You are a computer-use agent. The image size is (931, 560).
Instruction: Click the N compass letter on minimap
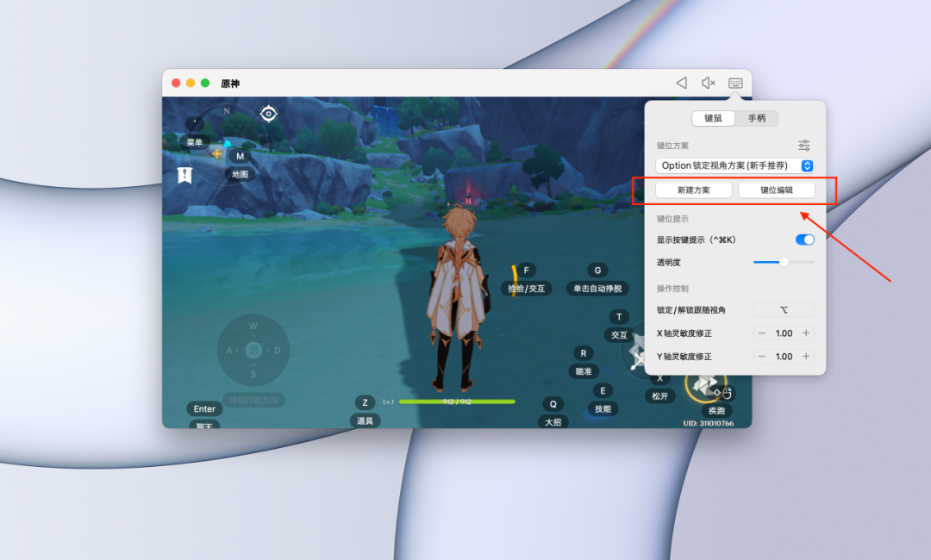click(x=226, y=111)
